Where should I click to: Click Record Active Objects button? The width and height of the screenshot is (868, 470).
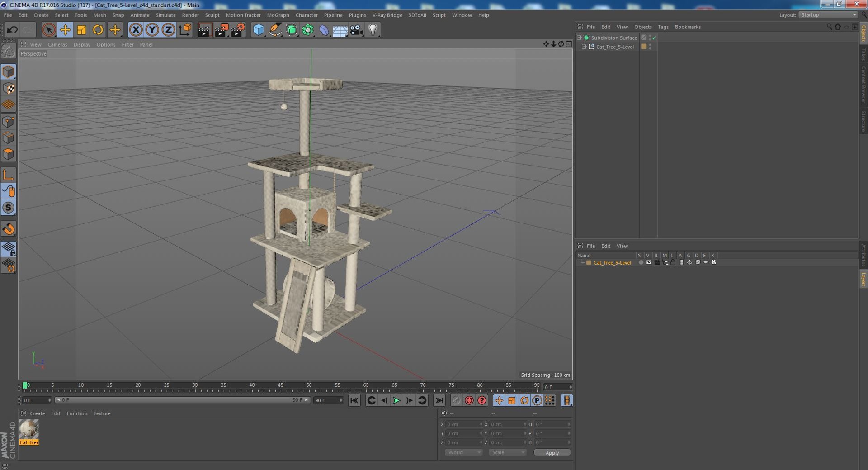[x=456, y=400]
